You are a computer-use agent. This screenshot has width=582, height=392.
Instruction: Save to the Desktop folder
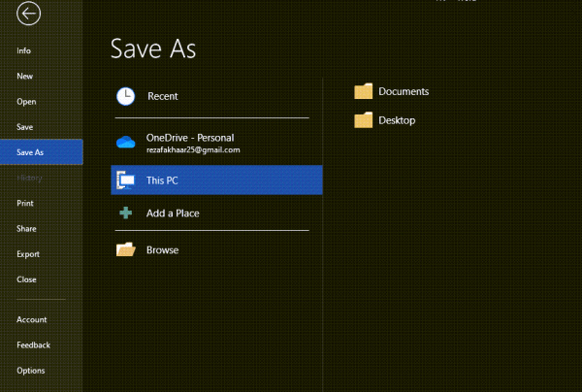(x=397, y=120)
